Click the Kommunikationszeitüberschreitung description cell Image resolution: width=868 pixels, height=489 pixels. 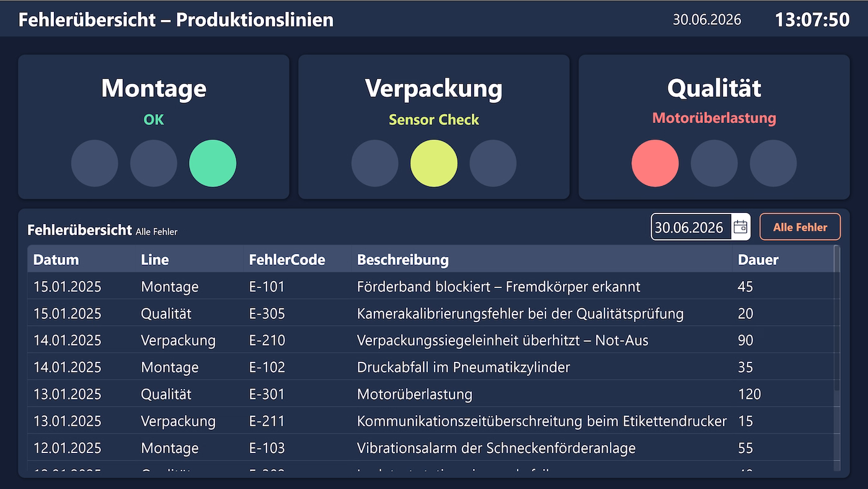[542, 421]
